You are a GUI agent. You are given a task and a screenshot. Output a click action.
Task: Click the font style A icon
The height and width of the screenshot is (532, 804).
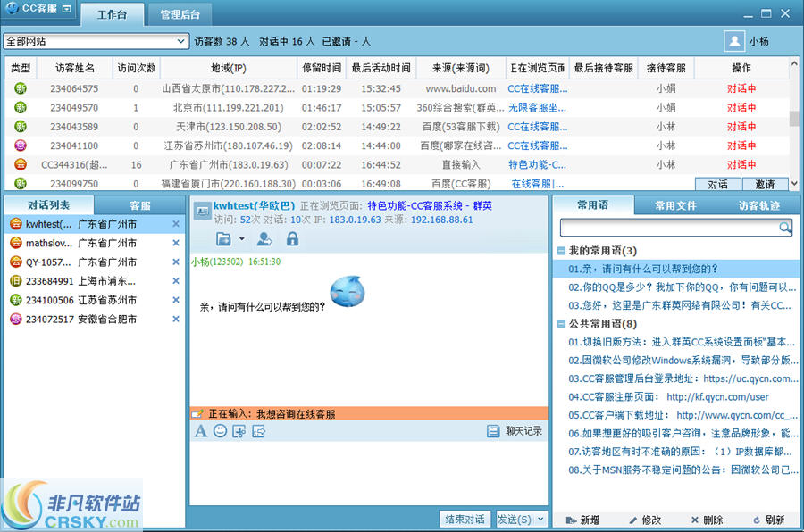(x=200, y=431)
